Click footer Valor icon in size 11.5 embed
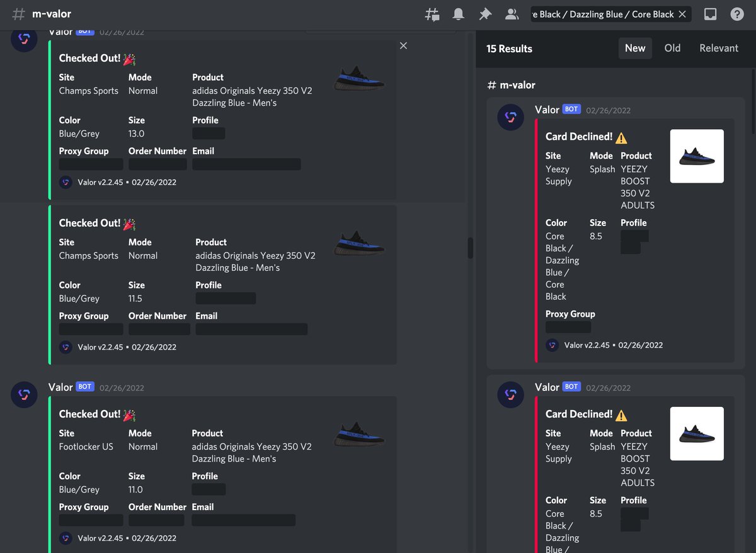The height and width of the screenshot is (553, 756). click(x=66, y=347)
